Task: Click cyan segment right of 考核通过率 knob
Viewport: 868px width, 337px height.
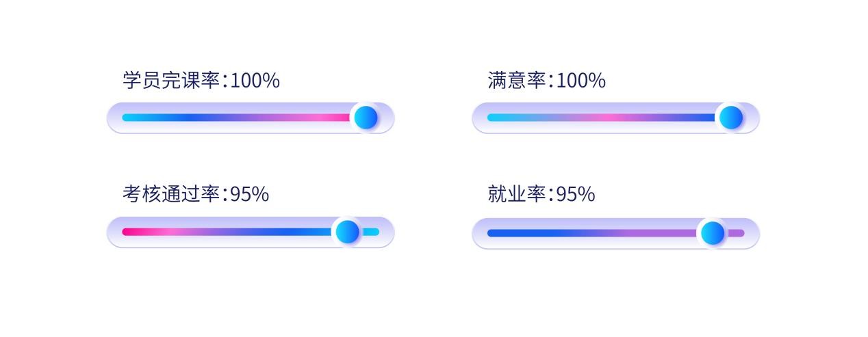Action: [x=370, y=232]
